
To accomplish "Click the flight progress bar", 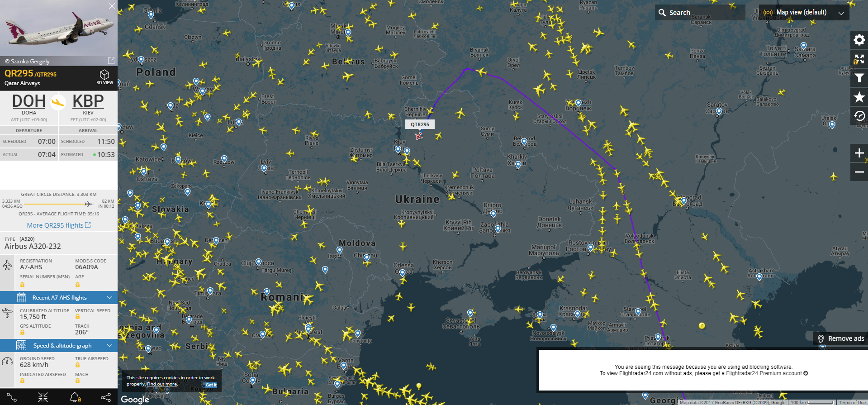I will coord(59,204).
